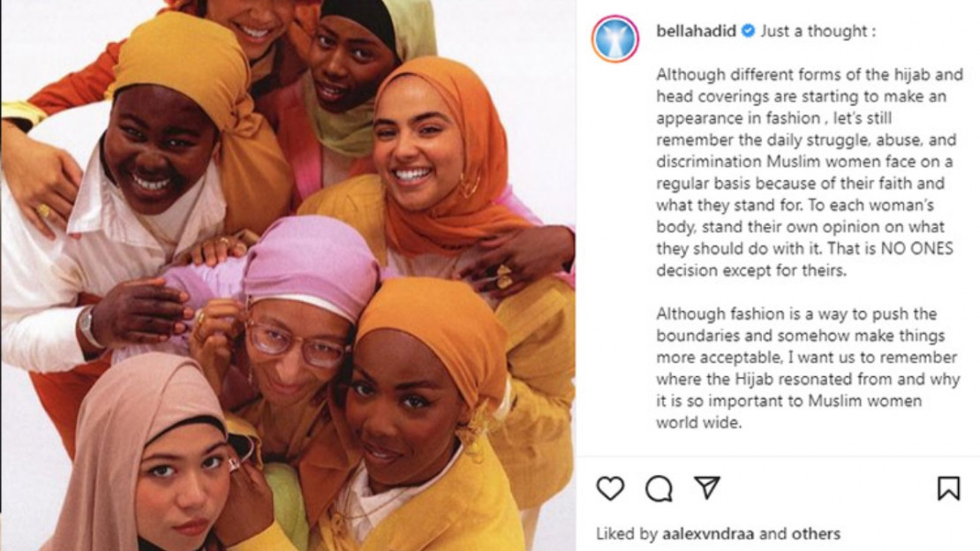Like the post with the heart icon
This screenshot has width=980, height=551.
pyautogui.click(x=610, y=488)
